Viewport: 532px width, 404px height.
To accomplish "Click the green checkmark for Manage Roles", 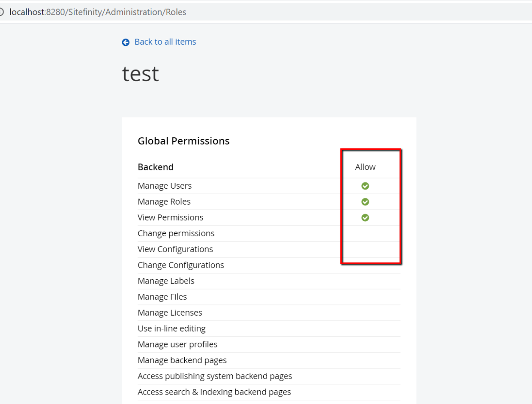I will point(365,202).
